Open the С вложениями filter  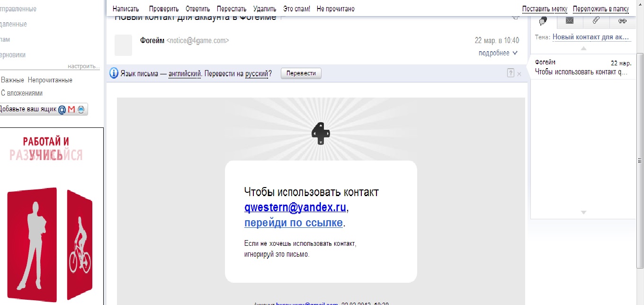click(x=22, y=93)
